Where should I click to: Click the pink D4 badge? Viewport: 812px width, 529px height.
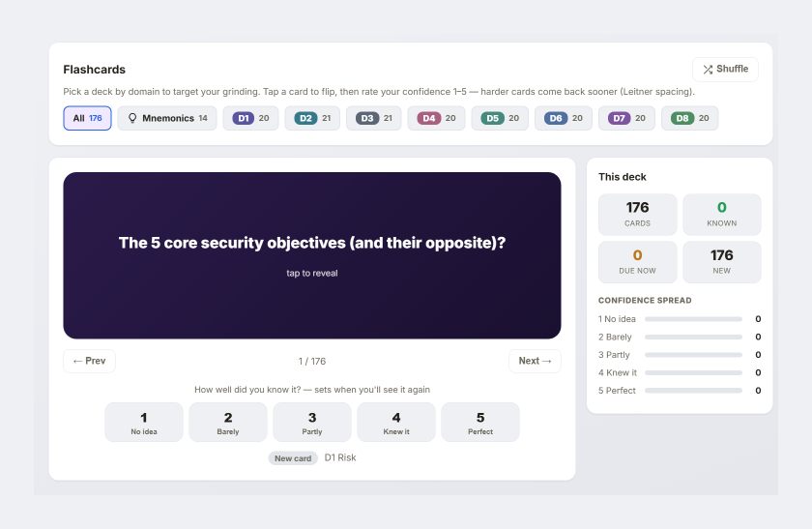[x=429, y=118]
